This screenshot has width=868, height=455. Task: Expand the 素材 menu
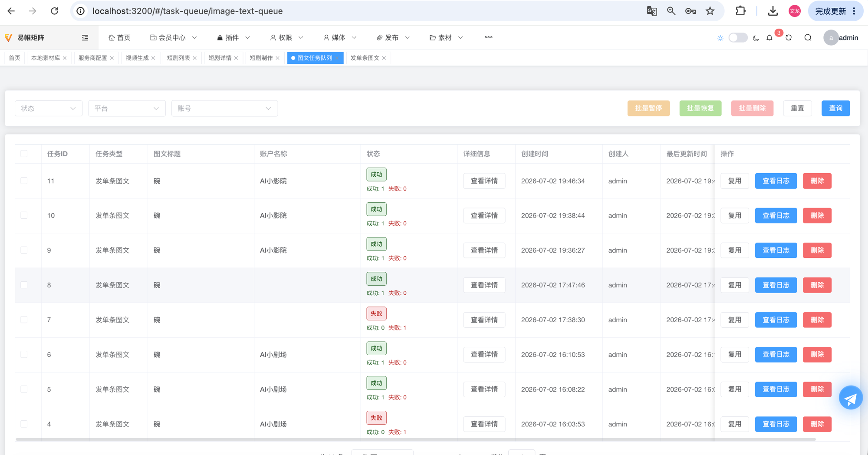pyautogui.click(x=446, y=38)
